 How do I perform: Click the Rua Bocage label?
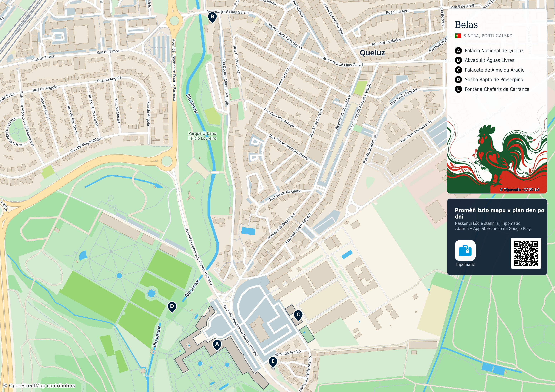click(x=442, y=16)
